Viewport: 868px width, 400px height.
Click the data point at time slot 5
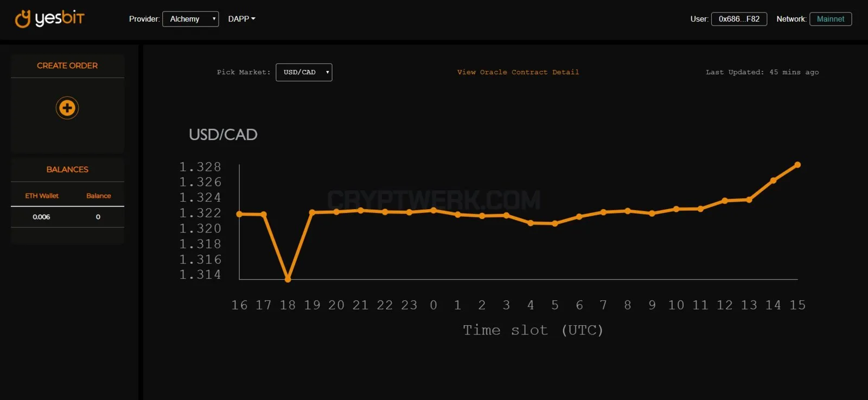(554, 223)
